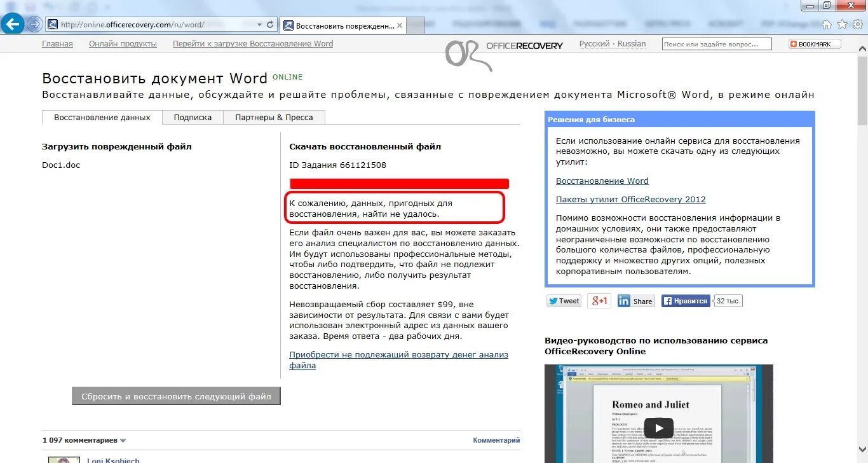Open Favorites star icon
The width and height of the screenshot is (868, 463).
[x=843, y=25]
